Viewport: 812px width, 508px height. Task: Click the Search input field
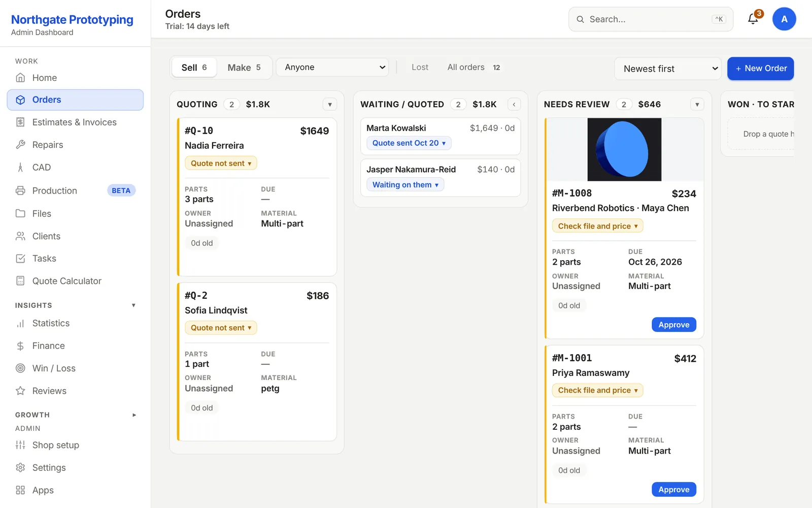[651, 19]
